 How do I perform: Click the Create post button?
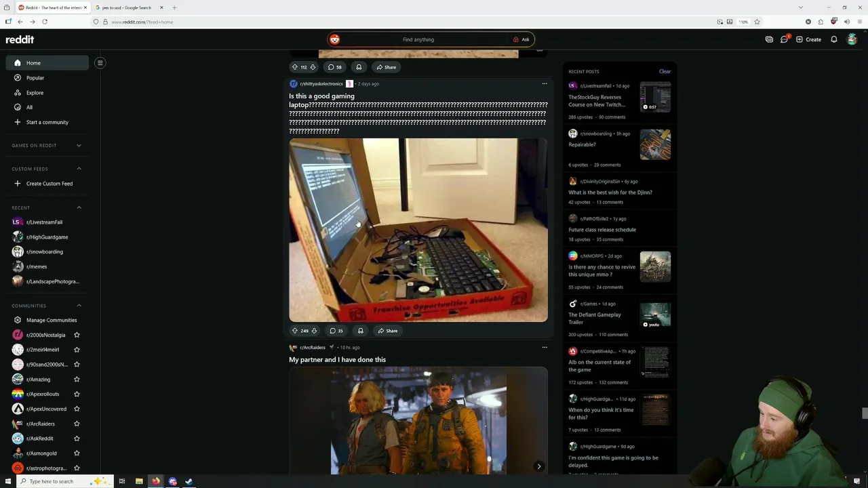[x=808, y=39]
